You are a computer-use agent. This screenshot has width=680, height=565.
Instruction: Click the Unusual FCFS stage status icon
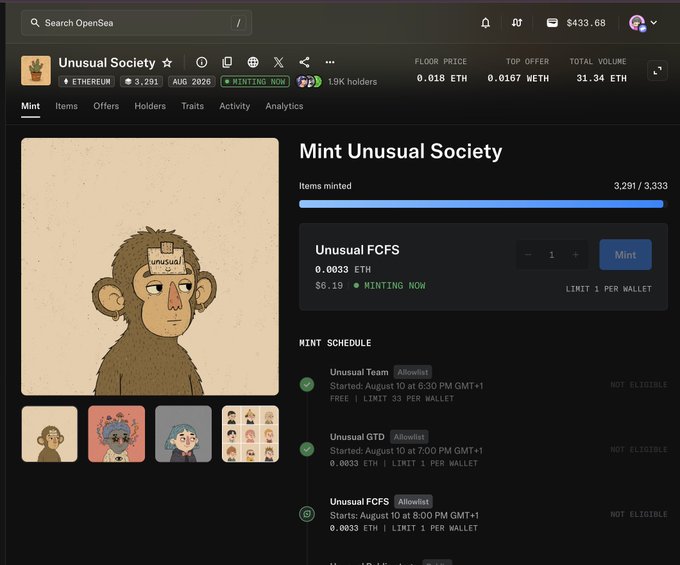pyautogui.click(x=307, y=514)
